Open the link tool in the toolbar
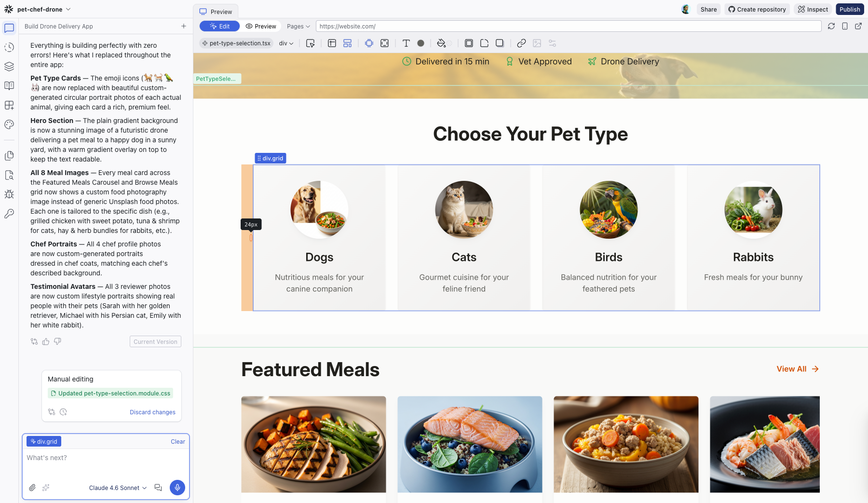The height and width of the screenshot is (503, 868). tap(521, 43)
